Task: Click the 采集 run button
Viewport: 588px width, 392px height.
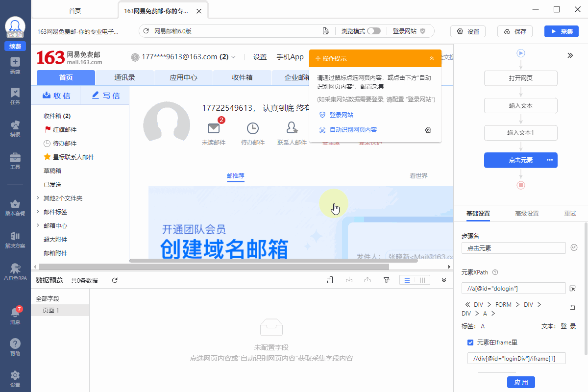Action: 562,31
